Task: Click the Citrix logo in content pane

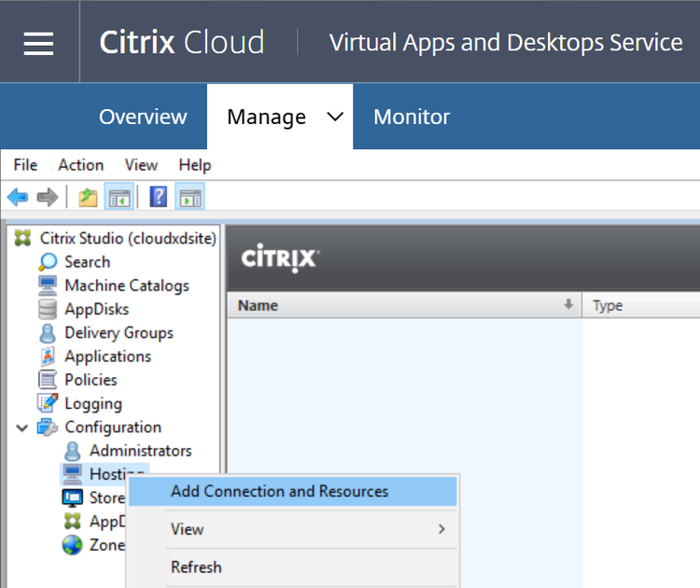Action: pyautogui.click(x=280, y=258)
